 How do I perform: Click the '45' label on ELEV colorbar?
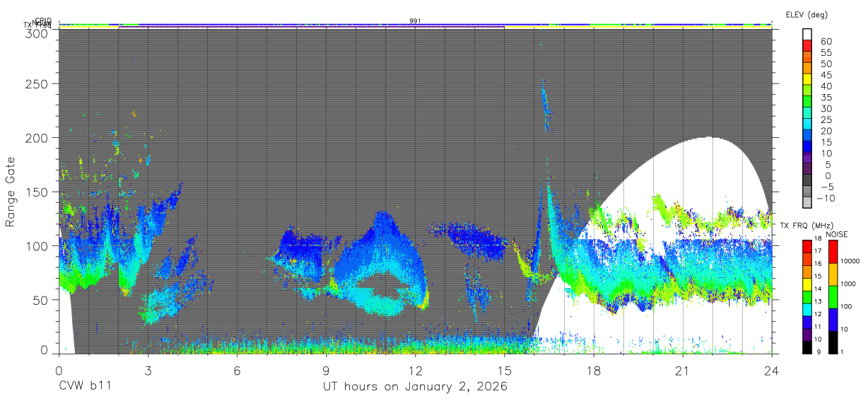(x=826, y=75)
